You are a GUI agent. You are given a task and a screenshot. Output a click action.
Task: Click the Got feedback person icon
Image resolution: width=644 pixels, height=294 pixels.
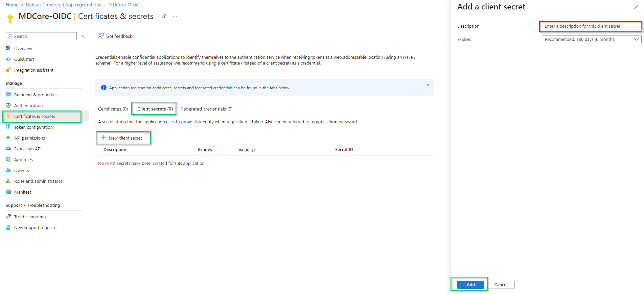tap(101, 36)
